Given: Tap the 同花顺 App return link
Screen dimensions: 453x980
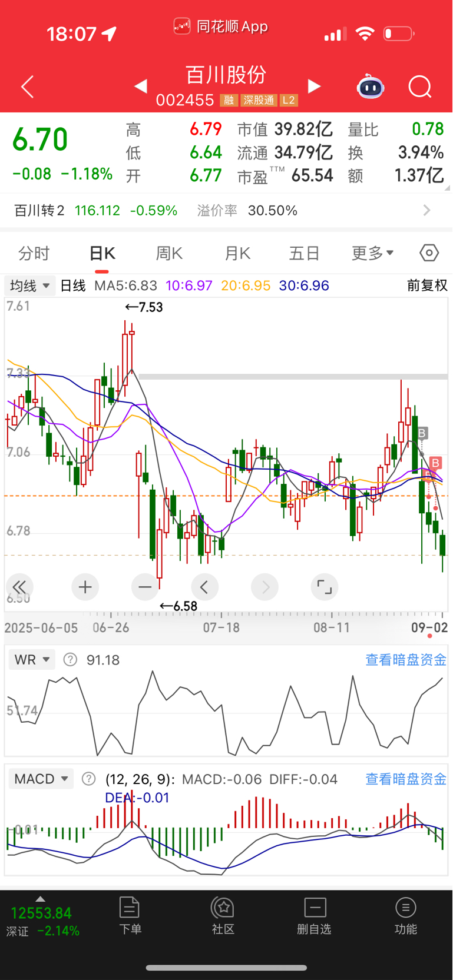Looking at the screenshot, I should pos(221,26).
